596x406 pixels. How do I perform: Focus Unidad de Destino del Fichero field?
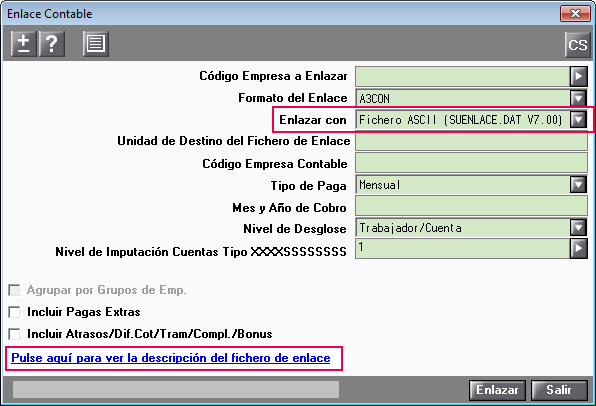[x=471, y=141]
